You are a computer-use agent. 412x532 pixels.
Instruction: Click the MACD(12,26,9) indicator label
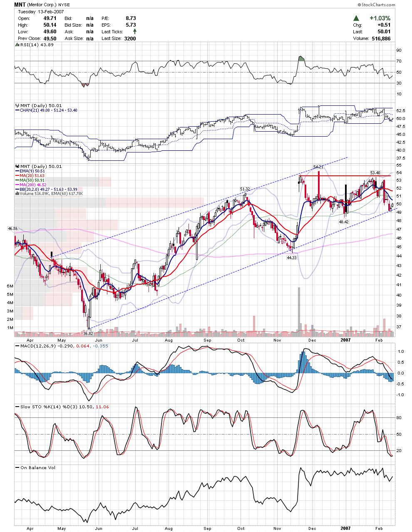click(x=38, y=345)
